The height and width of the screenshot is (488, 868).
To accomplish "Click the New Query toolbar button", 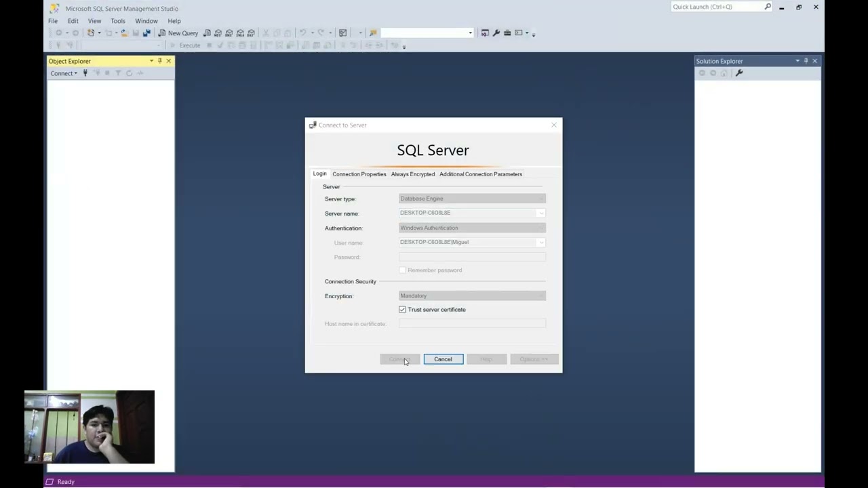I will (x=178, y=33).
